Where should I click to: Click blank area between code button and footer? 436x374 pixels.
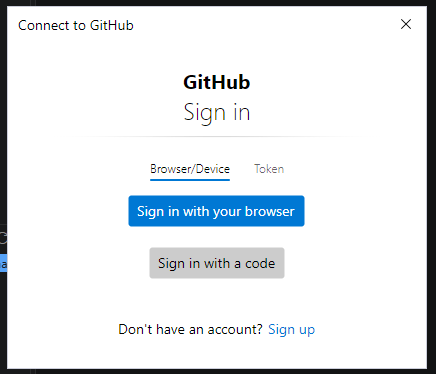pos(217,300)
